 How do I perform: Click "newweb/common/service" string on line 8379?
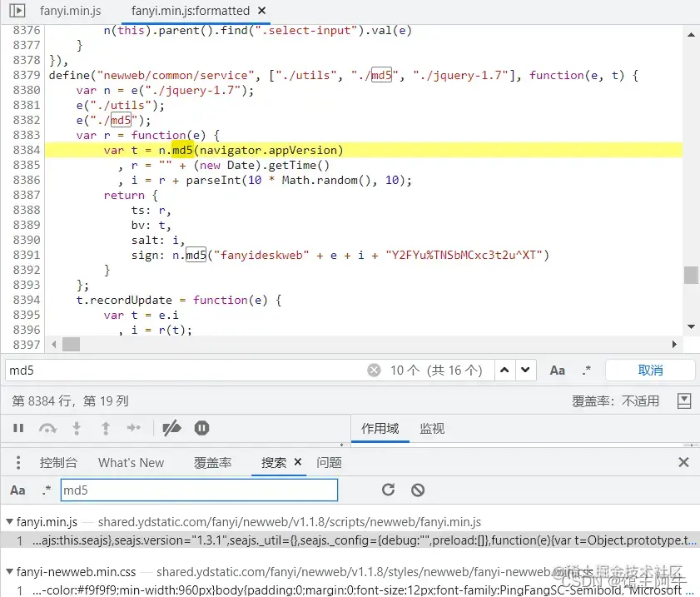pyautogui.click(x=176, y=75)
